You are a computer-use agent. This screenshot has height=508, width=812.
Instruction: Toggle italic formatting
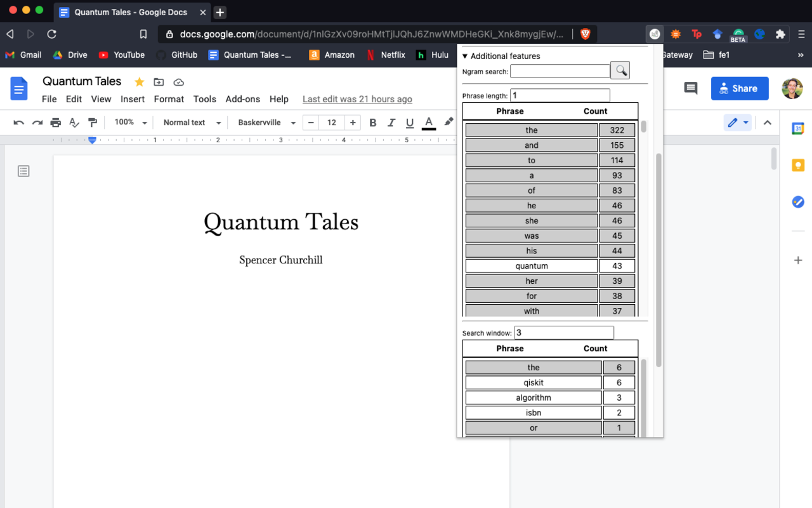391,123
